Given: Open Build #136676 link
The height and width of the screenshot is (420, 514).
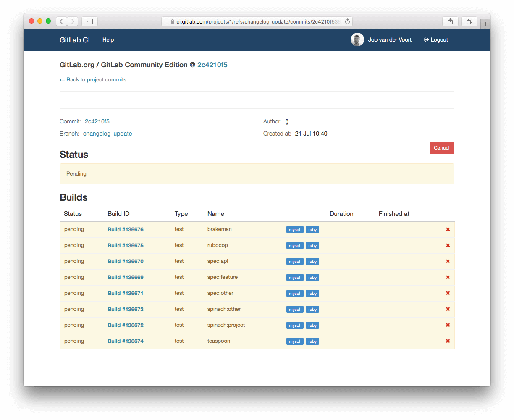Looking at the screenshot, I should pos(125,230).
